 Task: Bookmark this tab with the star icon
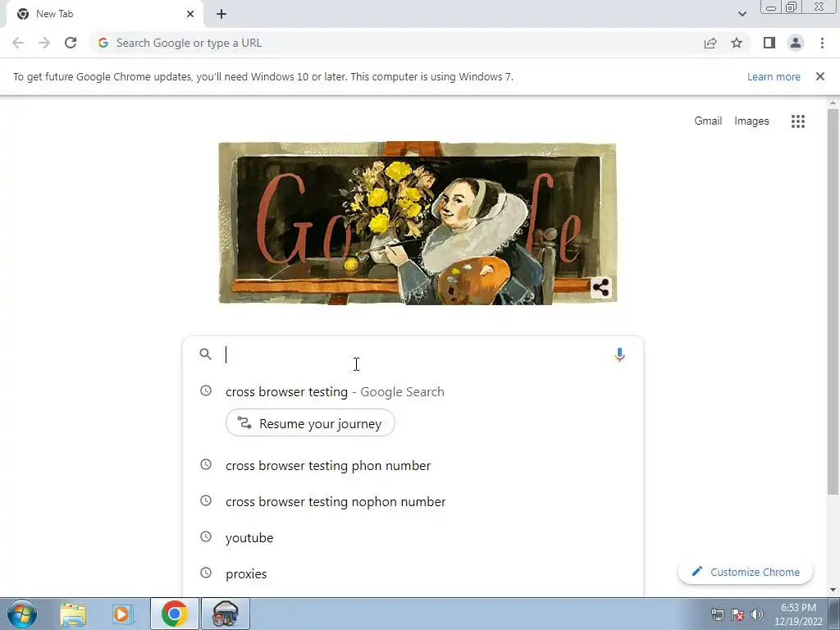[x=737, y=43]
